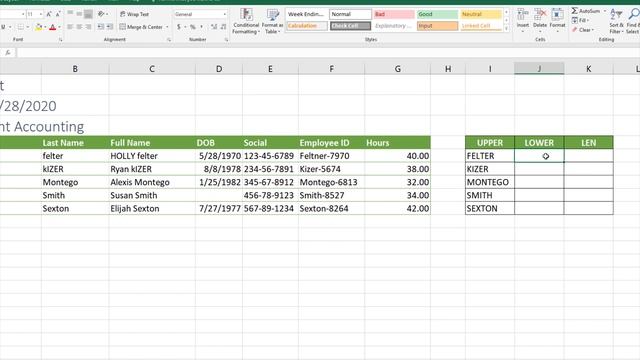Apply the red font color A
Screen dimensions: 640x360
tap(52, 27)
